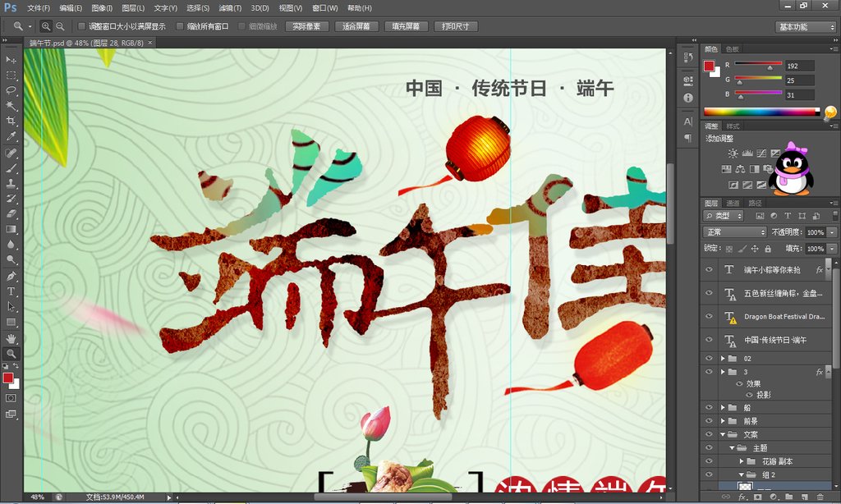This screenshot has height=504, width=841.
Task: Hide the 端午小粽等你来抢 text layer
Action: pyautogui.click(x=709, y=268)
